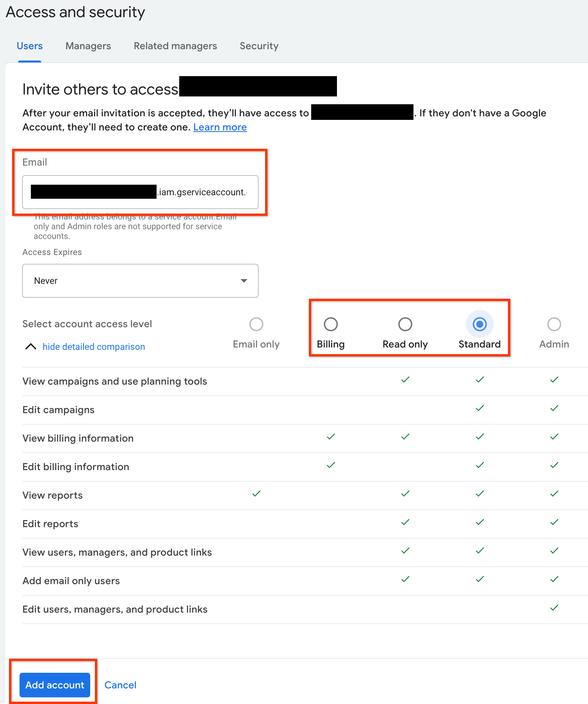Viewport: 588px width, 704px height.
Task: Select Read only access level
Action: [405, 324]
